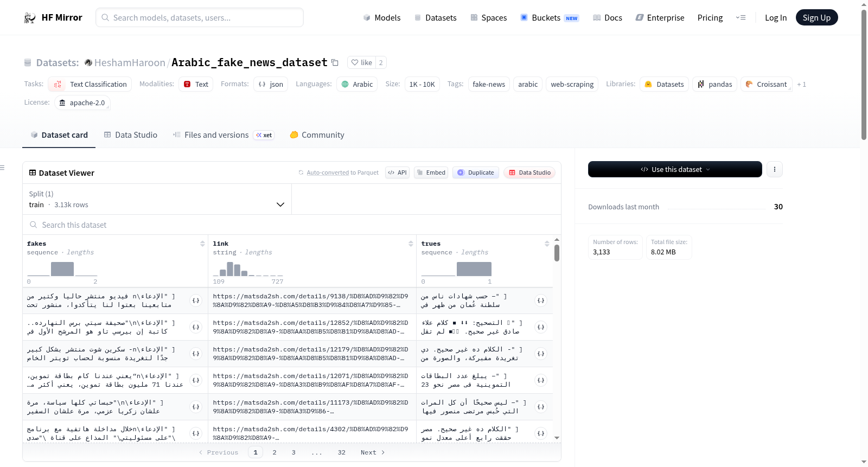Viewport: 868px width, 467px height.
Task: Expand JSON icon for trues row beside link 12852
Action: (x=541, y=327)
